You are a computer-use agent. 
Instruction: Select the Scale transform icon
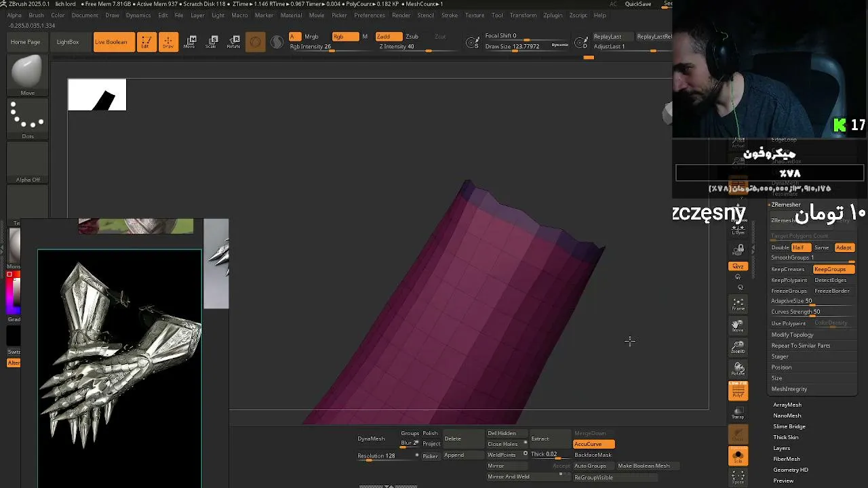(x=213, y=42)
